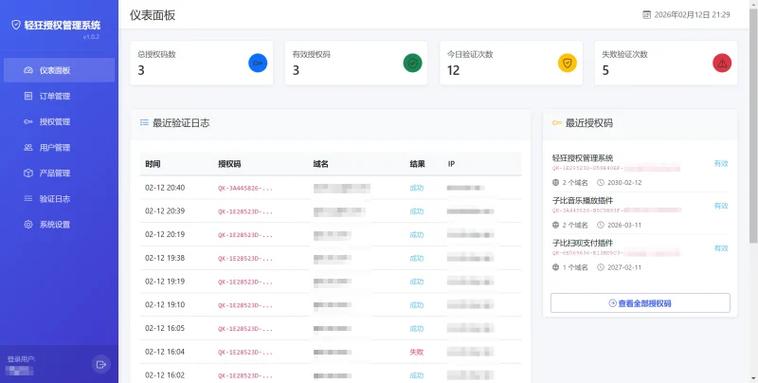The height and width of the screenshot is (383, 758).
Task: Click 成功 result in the 02-12 20:40 row
Action: pyautogui.click(x=416, y=188)
